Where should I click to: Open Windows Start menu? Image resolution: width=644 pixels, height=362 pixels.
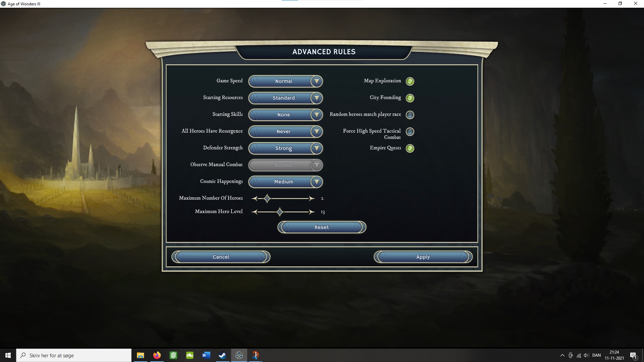click(x=8, y=355)
